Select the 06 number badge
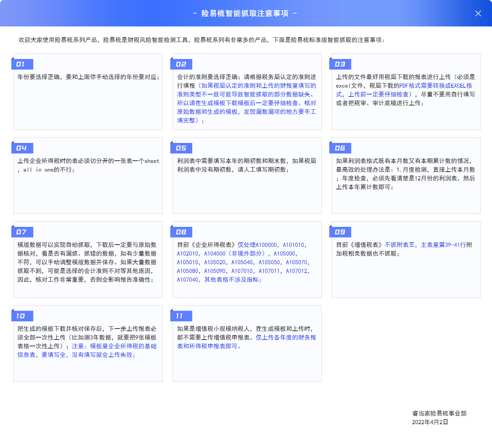 (341, 148)
